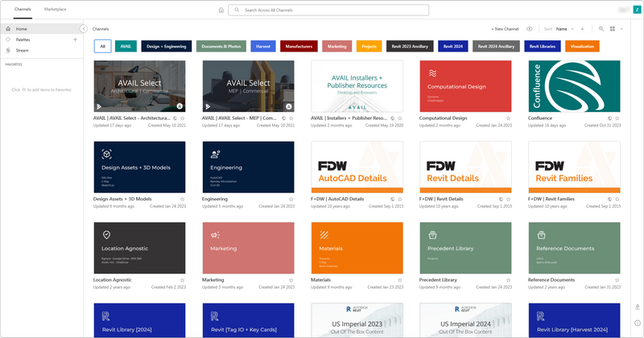Select the orange Visualization filter tag

tap(582, 47)
